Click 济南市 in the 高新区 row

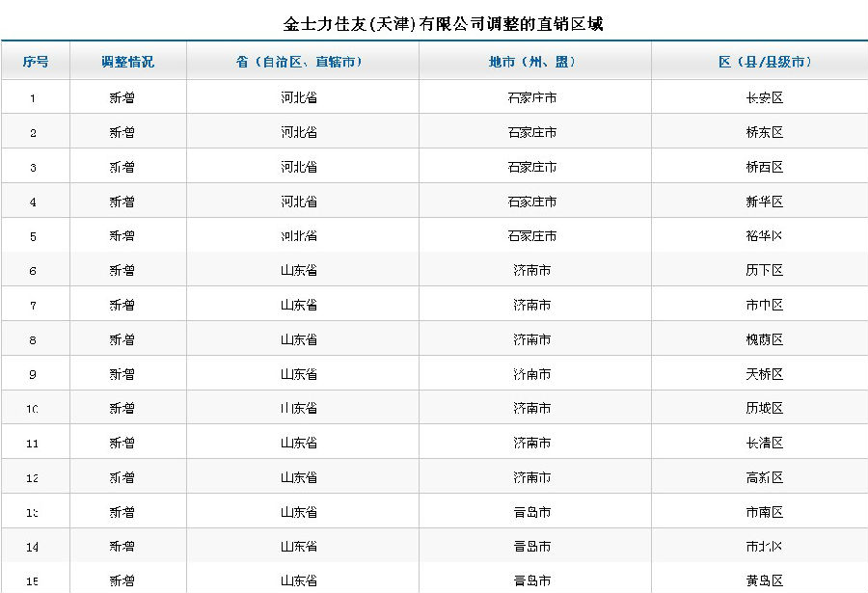coord(532,477)
